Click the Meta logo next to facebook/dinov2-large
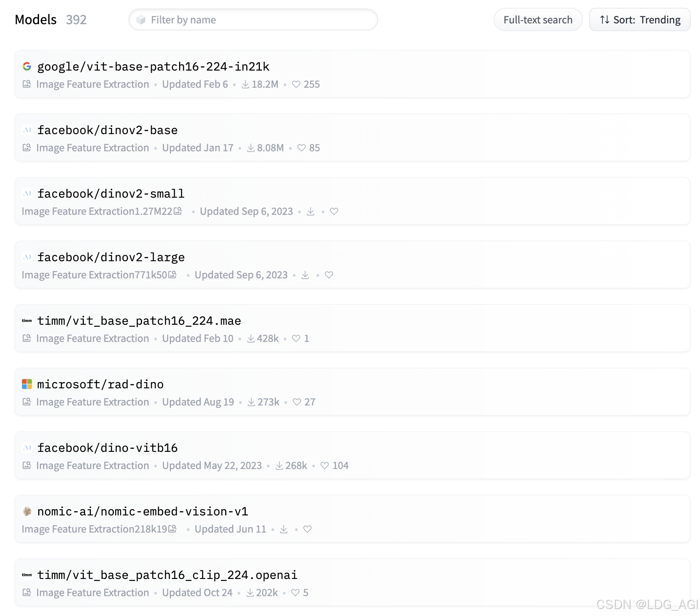The width and height of the screenshot is (700, 616). click(27, 257)
